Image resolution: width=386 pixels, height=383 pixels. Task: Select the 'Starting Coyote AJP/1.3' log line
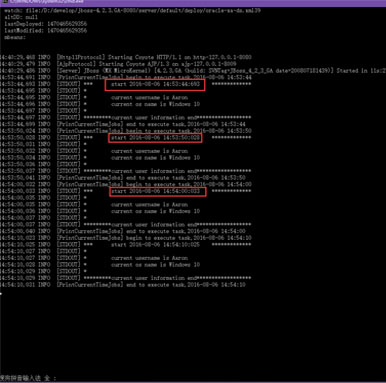(118, 64)
